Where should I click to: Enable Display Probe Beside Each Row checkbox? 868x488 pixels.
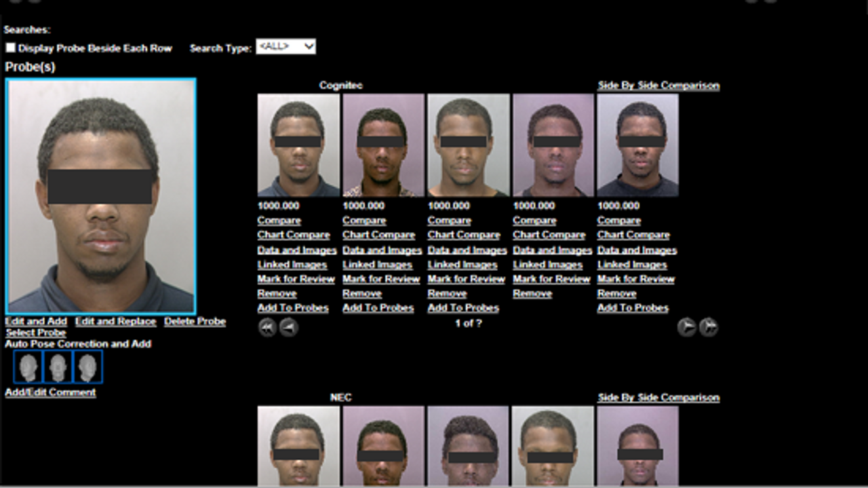[x=11, y=48]
